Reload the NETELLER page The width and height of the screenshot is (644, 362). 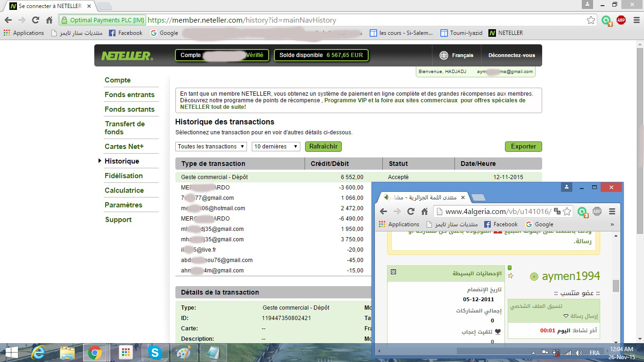click(35, 20)
